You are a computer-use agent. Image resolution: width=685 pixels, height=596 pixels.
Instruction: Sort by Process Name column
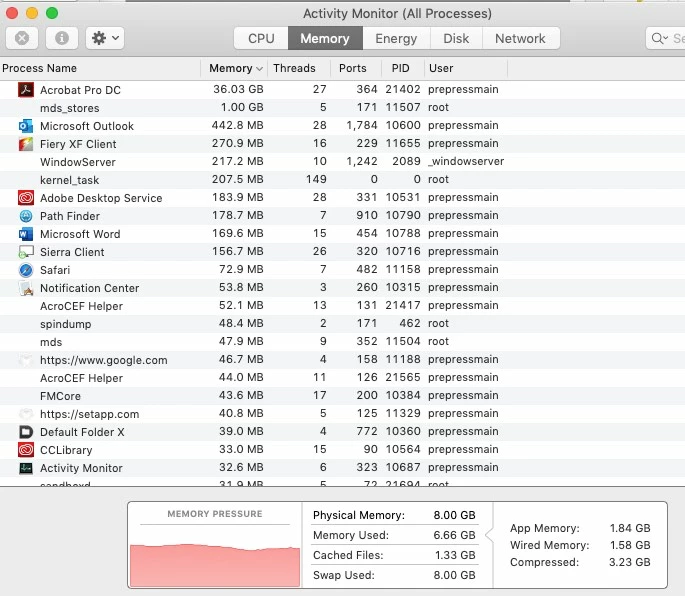[100, 68]
